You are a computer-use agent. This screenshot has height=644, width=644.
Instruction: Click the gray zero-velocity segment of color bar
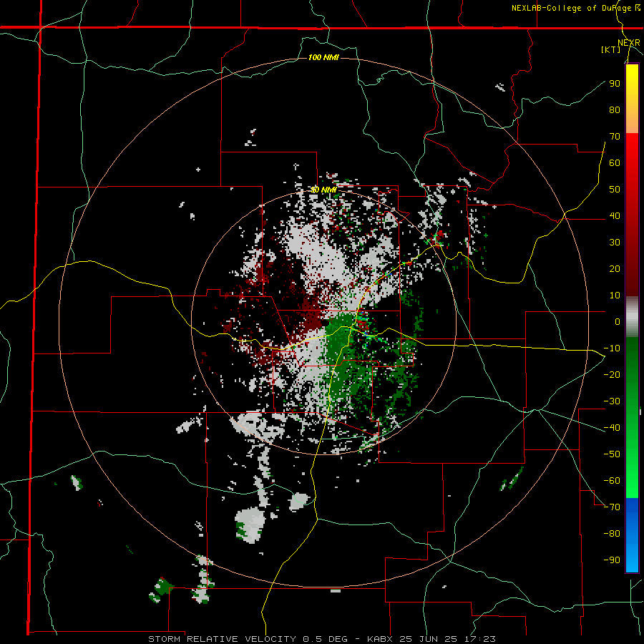pos(632,316)
